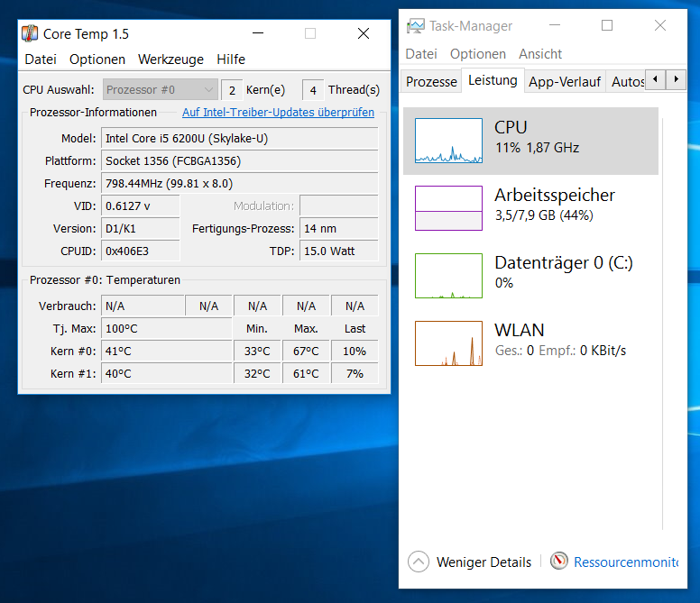
Task: Switch to the partially visible Autostart tab
Action: pyautogui.click(x=627, y=82)
